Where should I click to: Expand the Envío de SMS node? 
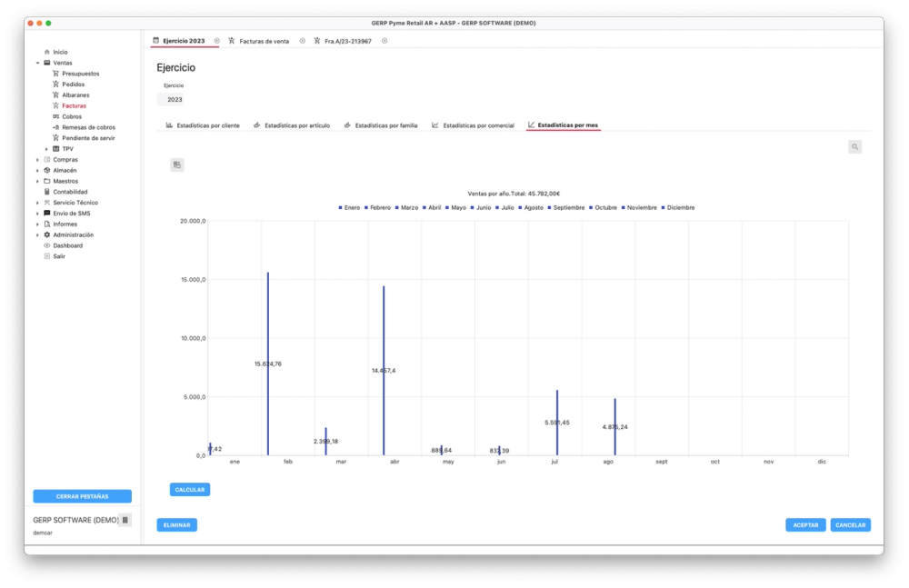click(37, 214)
